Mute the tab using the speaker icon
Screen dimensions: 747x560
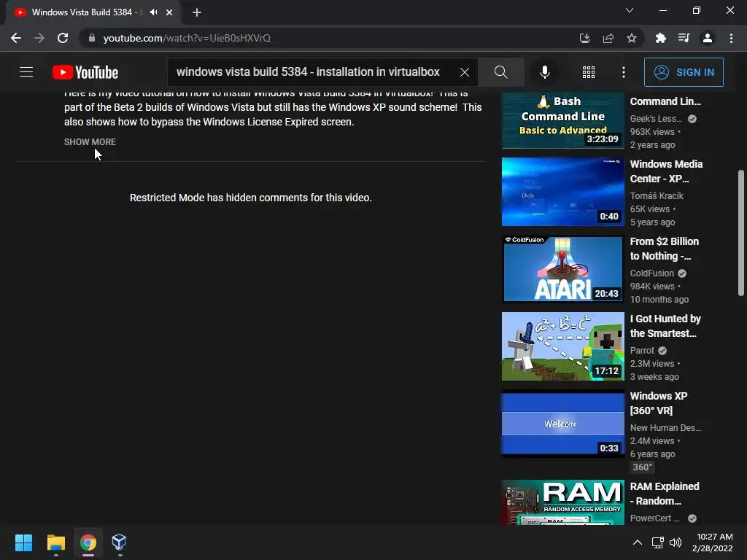[153, 12]
